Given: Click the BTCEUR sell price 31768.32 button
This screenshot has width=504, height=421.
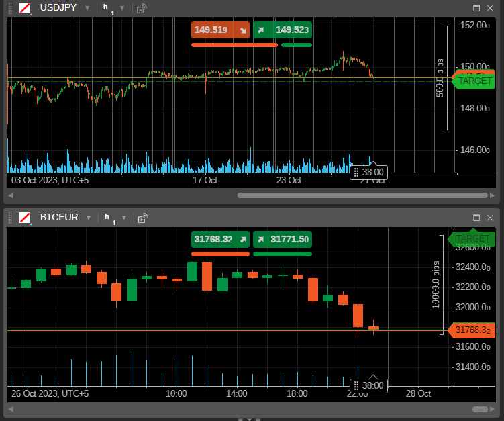Looking at the screenshot, I should (221, 239).
